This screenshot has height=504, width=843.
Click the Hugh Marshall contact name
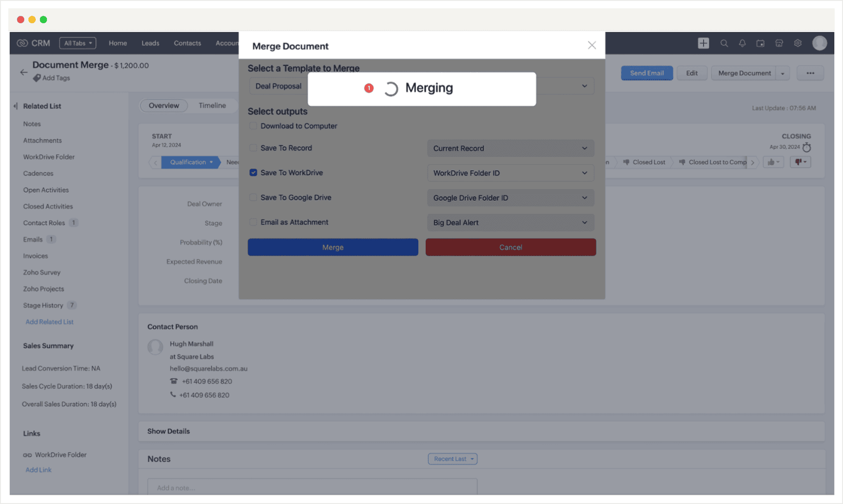point(192,344)
